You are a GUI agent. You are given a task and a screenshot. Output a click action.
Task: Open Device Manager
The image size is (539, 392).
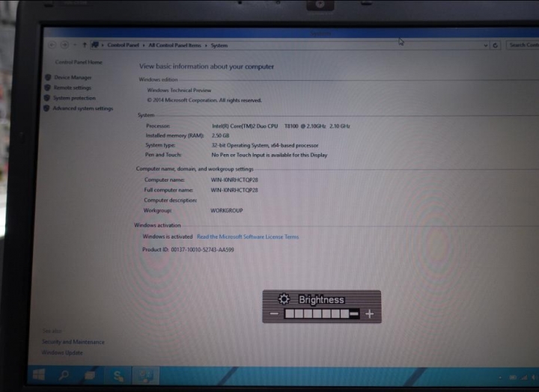pyautogui.click(x=73, y=77)
